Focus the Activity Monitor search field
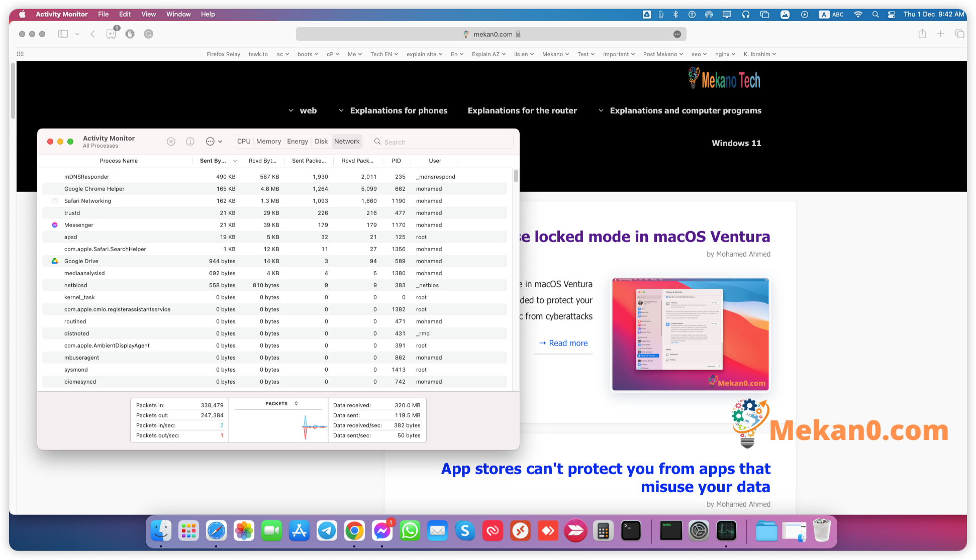Screen dimensions: 976x560 tap(442, 142)
